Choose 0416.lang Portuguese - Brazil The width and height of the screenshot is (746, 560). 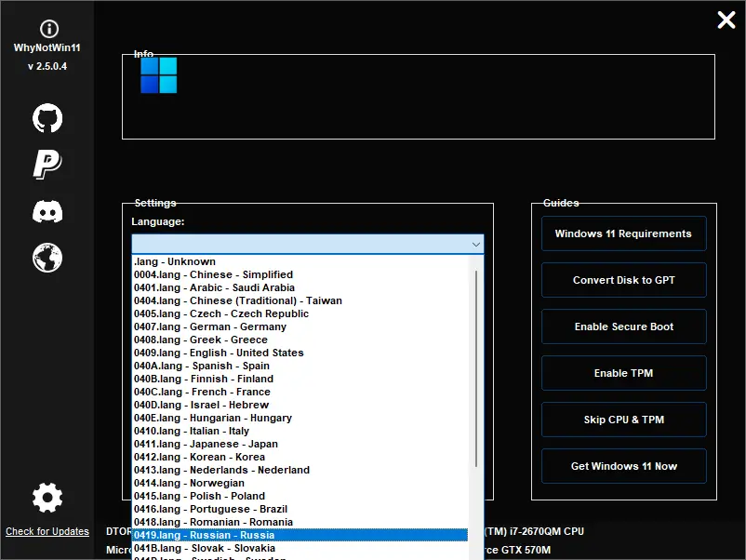[300, 509]
